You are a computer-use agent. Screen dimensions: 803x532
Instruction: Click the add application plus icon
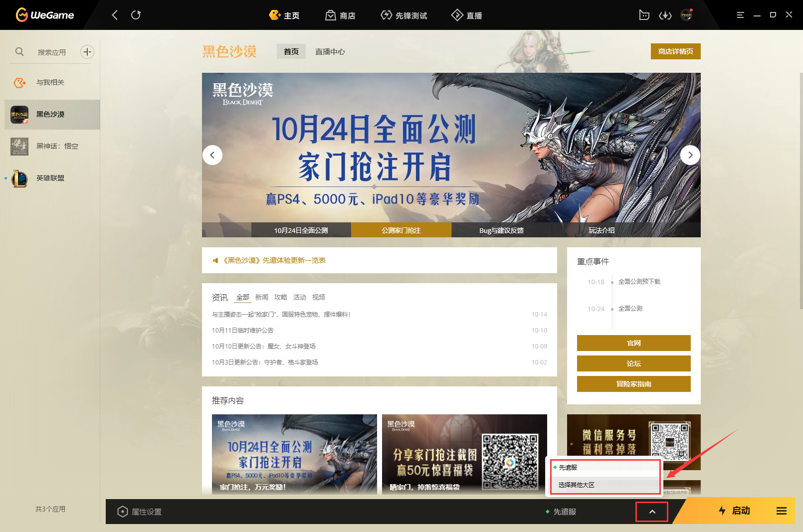pyautogui.click(x=87, y=52)
